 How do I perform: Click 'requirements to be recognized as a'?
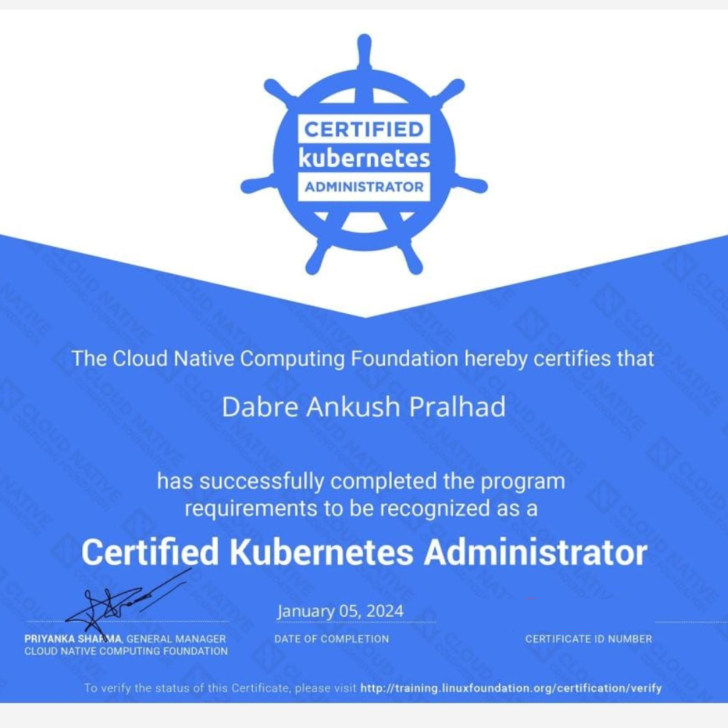pyautogui.click(x=361, y=508)
